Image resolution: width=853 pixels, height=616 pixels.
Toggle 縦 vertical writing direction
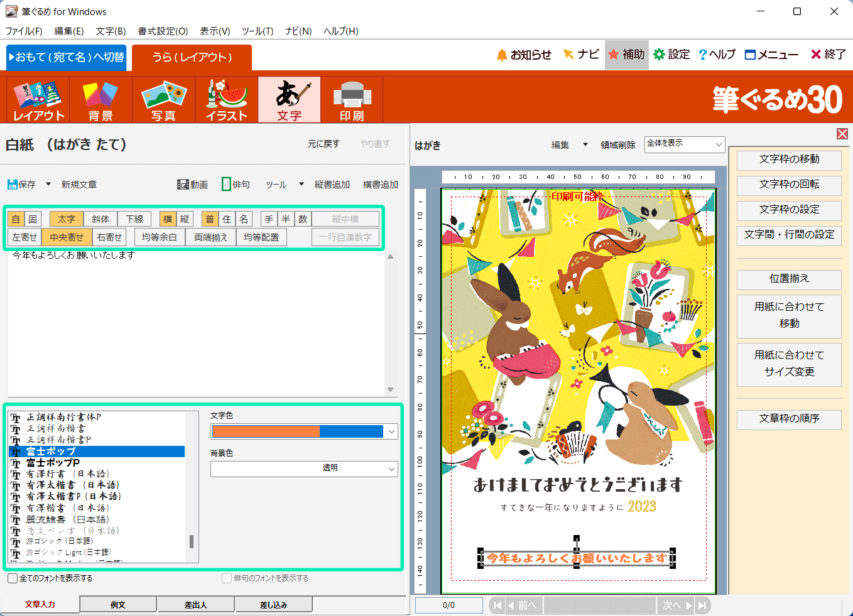185,219
